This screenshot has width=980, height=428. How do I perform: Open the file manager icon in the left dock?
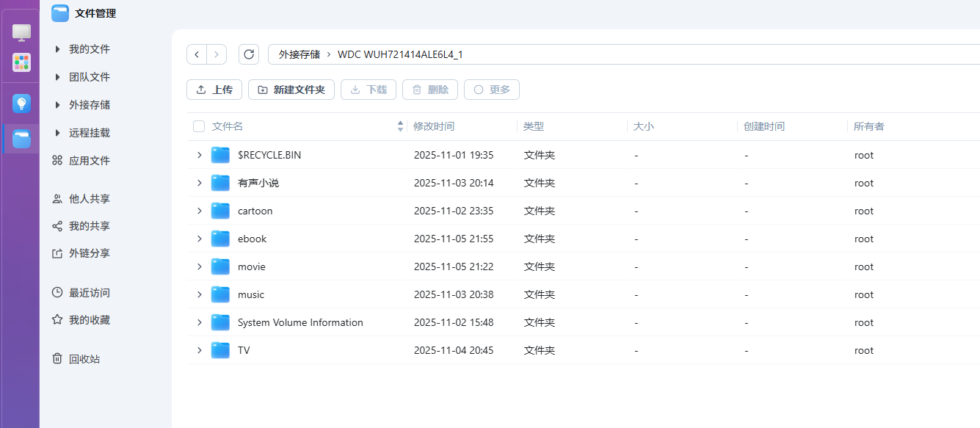[x=21, y=138]
